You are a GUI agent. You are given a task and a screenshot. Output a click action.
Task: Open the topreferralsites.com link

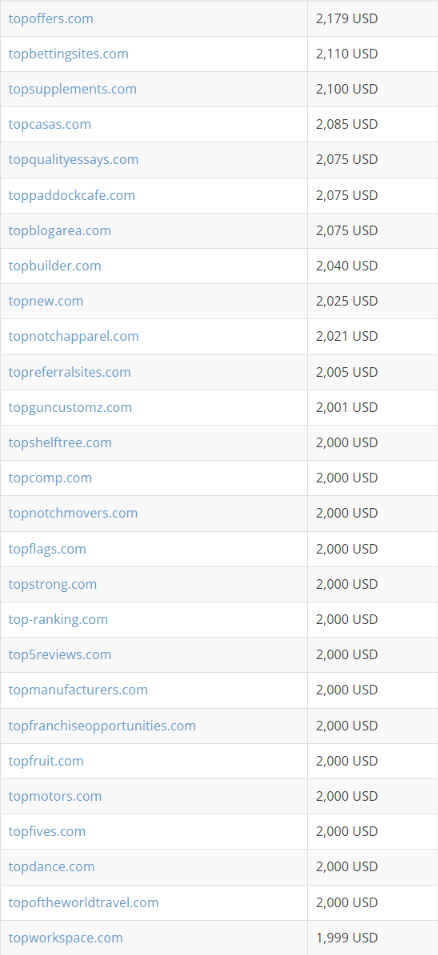[69, 372]
